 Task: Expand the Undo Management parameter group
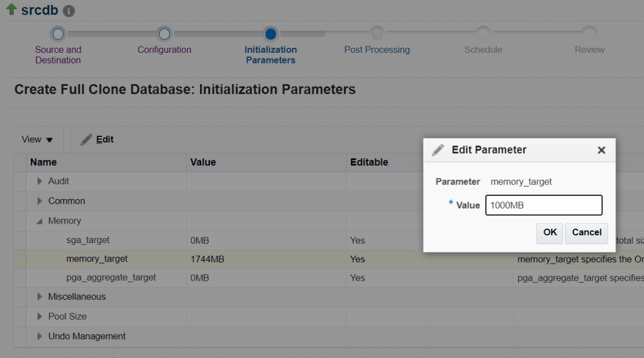click(40, 337)
